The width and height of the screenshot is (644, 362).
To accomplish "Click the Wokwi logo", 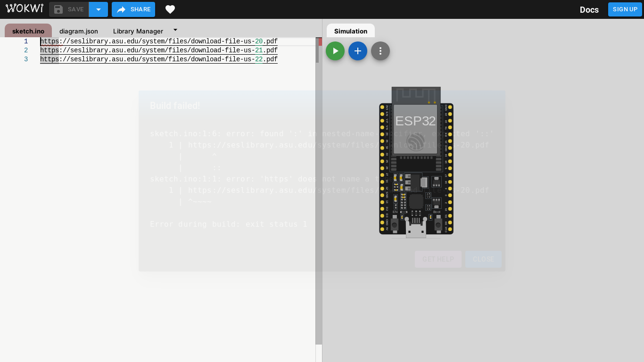I will (25, 8).
